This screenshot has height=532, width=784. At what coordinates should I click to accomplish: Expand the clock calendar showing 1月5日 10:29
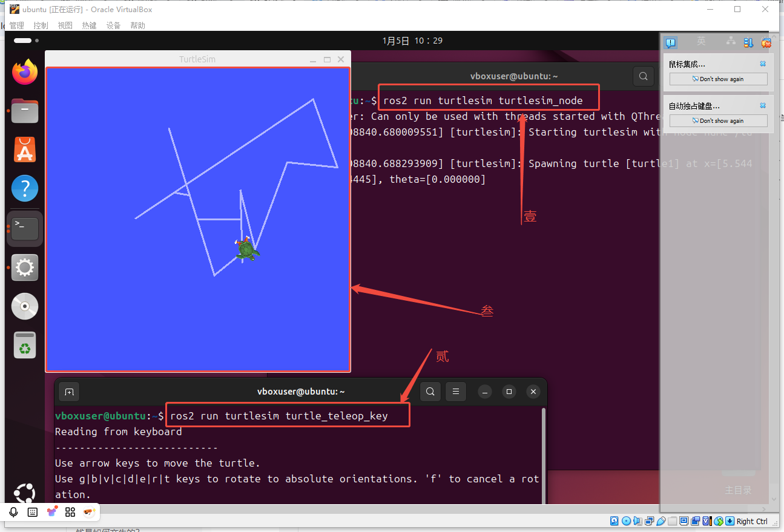pyautogui.click(x=412, y=41)
